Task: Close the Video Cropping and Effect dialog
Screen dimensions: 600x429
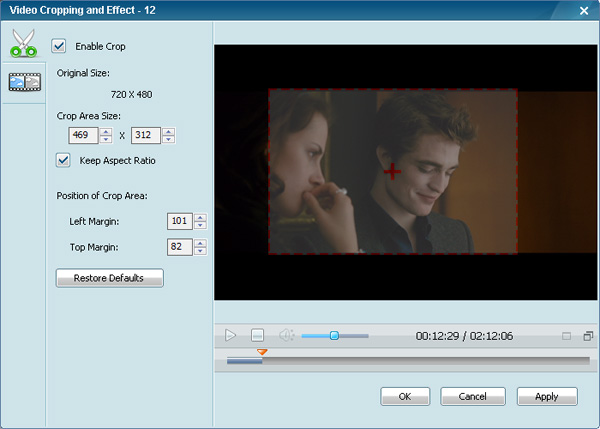Action: point(584,11)
